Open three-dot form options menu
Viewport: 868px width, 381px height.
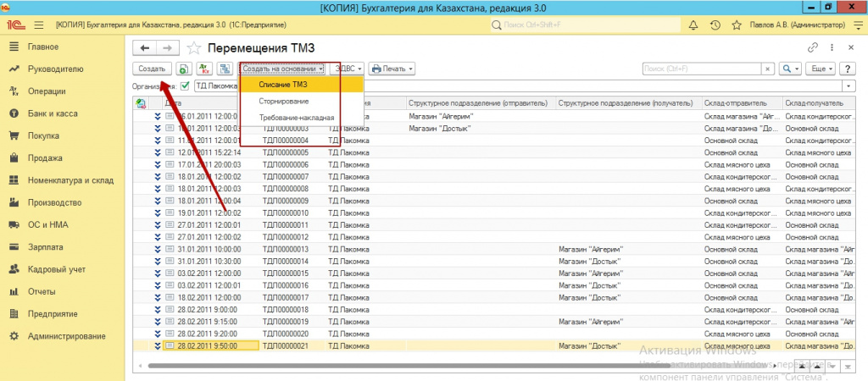(832, 47)
